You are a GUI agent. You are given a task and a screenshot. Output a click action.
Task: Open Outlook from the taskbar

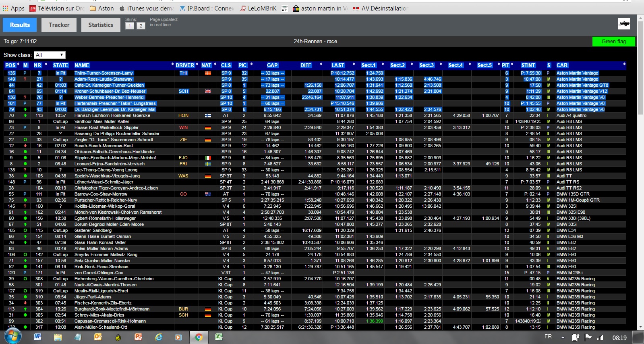[98, 337]
